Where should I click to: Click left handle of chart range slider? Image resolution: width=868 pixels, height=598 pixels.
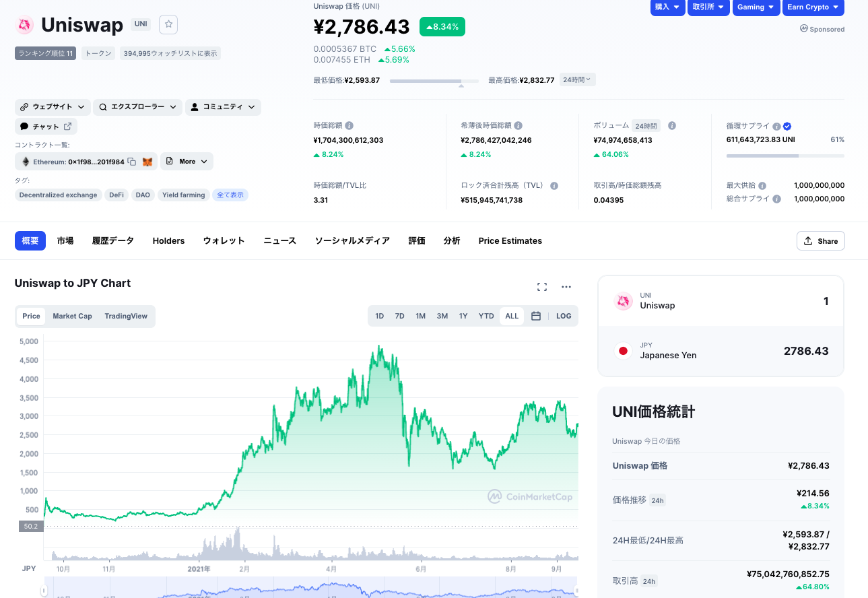[44, 591]
